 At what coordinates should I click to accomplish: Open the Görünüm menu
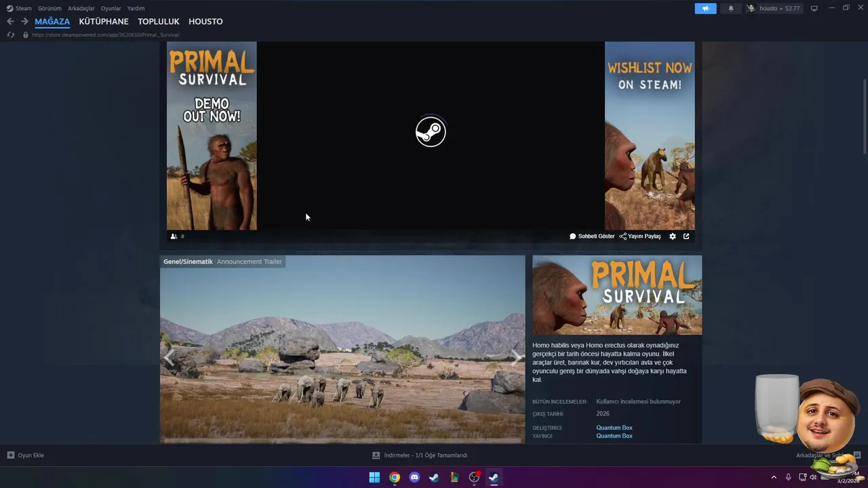point(50,8)
